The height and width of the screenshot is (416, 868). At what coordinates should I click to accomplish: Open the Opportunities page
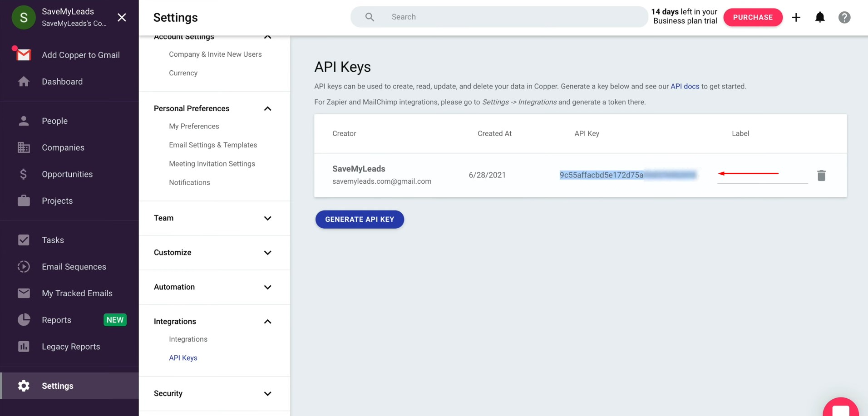point(67,174)
